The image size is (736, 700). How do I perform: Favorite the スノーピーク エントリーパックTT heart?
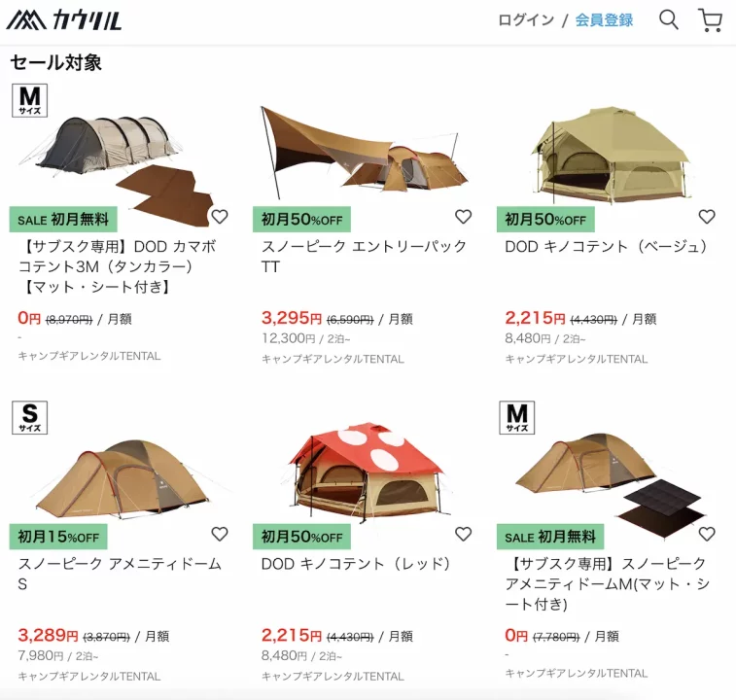coord(463,217)
